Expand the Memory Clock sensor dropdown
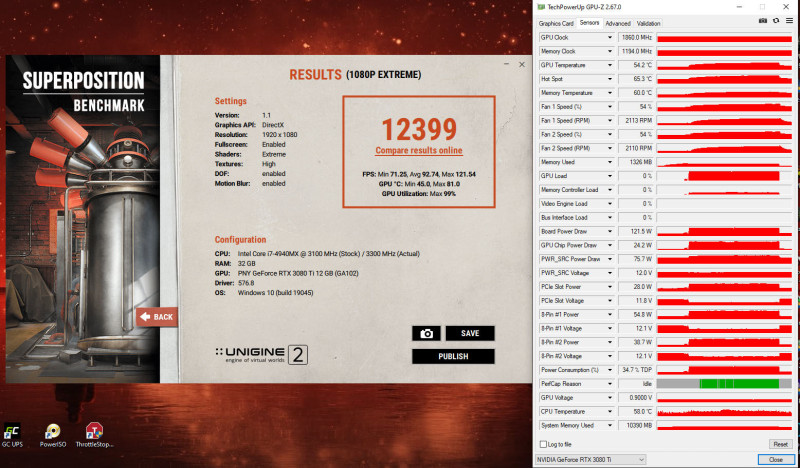This screenshot has width=800, height=468. (609, 52)
